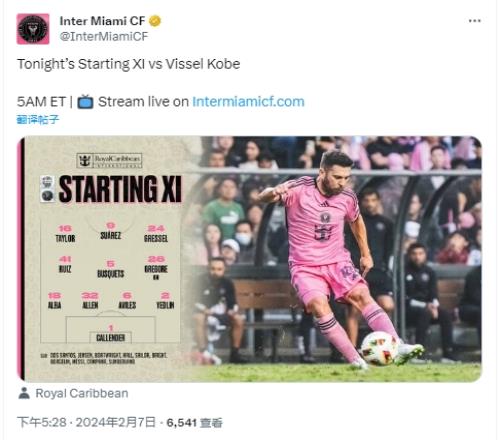Viewport: 500px width, 440px height.
Task: Open the Inter Miami CF display name
Action: coord(102,21)
